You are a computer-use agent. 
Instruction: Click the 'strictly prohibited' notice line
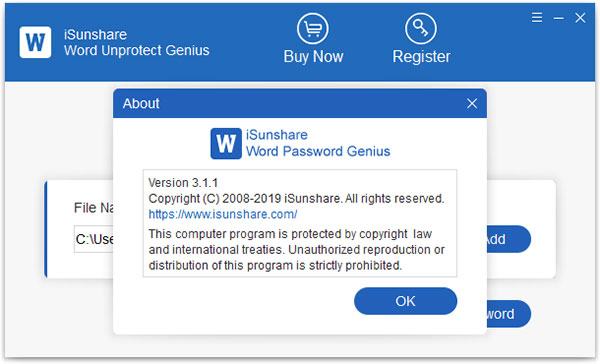pyautogui.click(x=275, y=265)
